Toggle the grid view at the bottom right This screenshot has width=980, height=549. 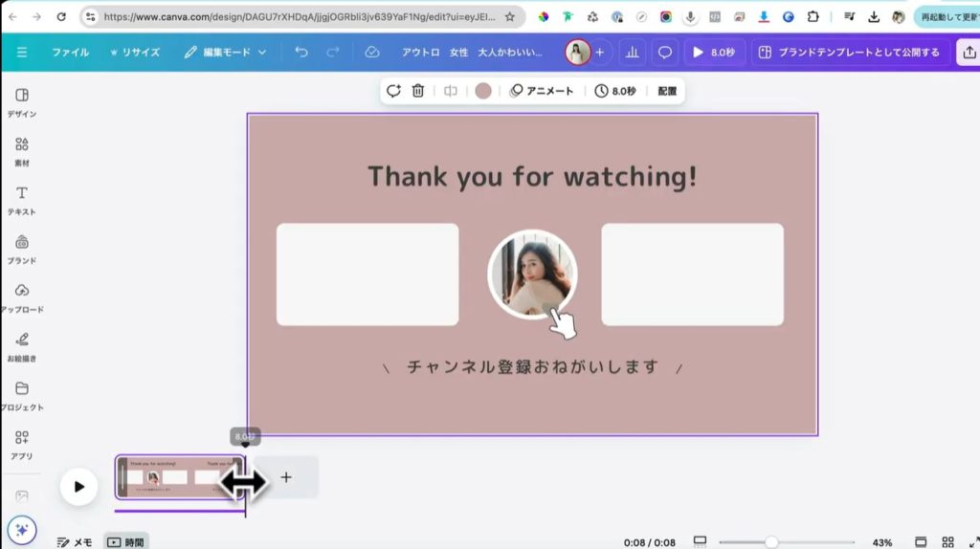click(947, 542)
